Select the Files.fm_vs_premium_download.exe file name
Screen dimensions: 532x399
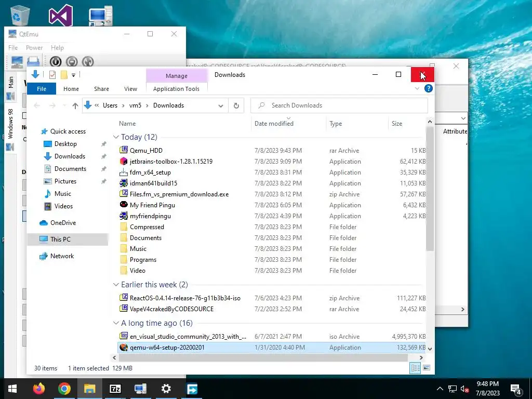(x=179, y=194)
